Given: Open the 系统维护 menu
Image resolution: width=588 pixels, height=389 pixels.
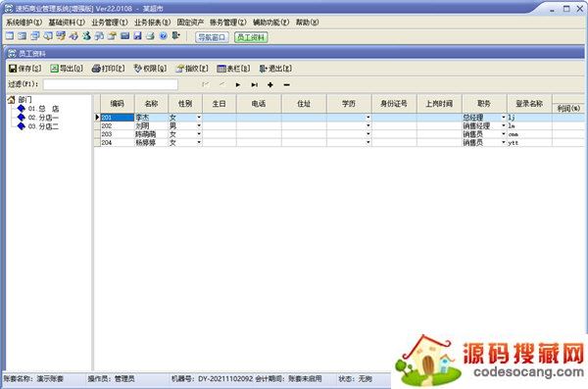Looking at the screenshot, I should pyautogui.click(x=24, y=23).
